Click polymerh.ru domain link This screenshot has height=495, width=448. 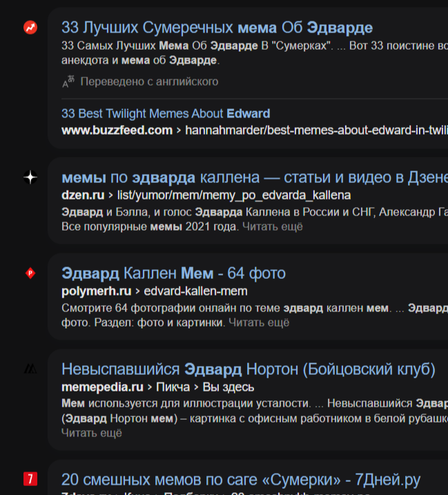(96, 291)
